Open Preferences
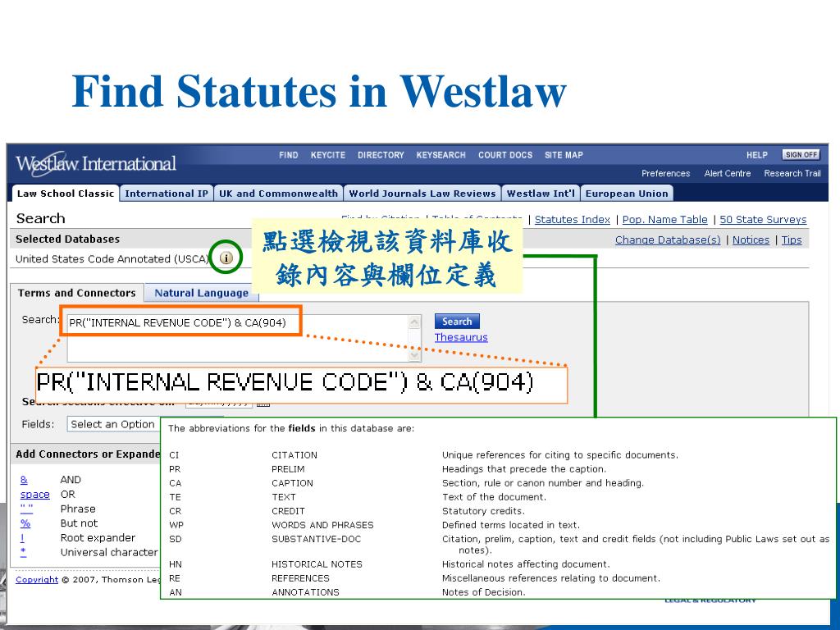Screen dimensions: 840x630 coord(665,173)
